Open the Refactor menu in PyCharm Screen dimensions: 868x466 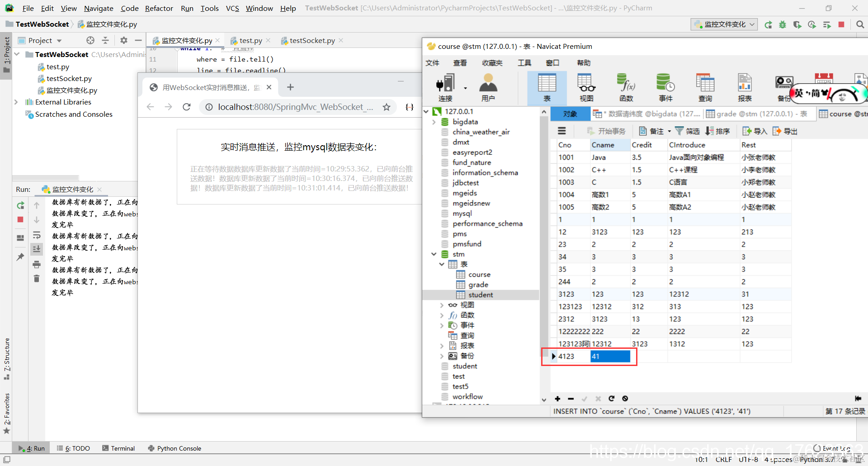click(159, 8)
